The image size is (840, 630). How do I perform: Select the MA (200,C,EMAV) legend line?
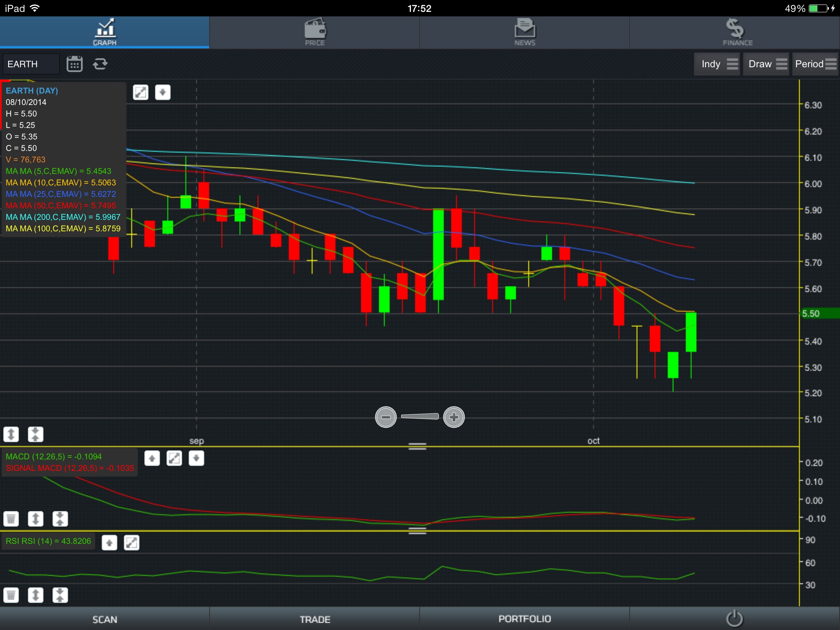[x=63, y=217]
